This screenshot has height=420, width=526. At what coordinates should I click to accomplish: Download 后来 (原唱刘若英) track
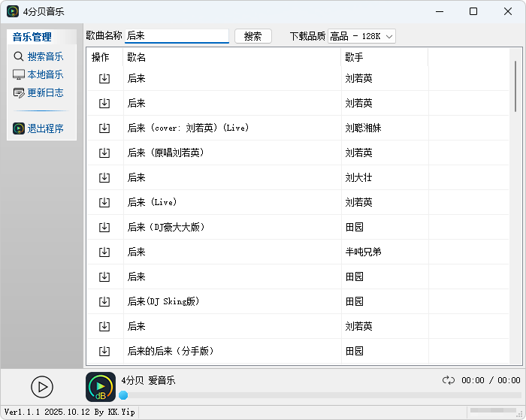(x=104, y=153)
